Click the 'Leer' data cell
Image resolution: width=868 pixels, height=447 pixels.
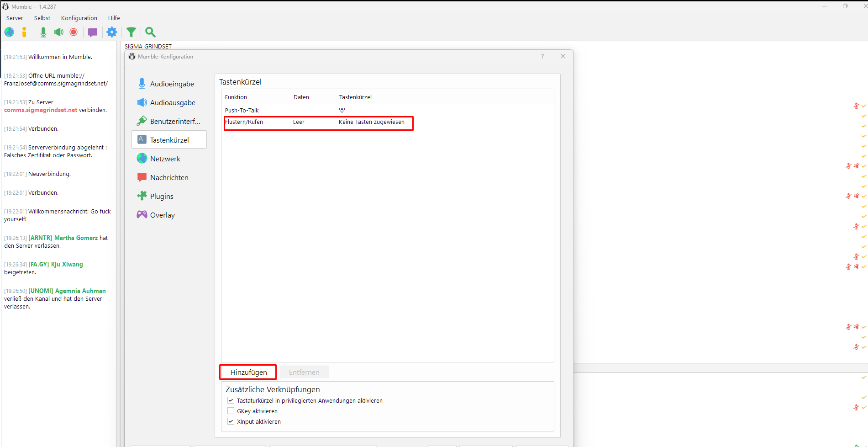tap(299, 122)
